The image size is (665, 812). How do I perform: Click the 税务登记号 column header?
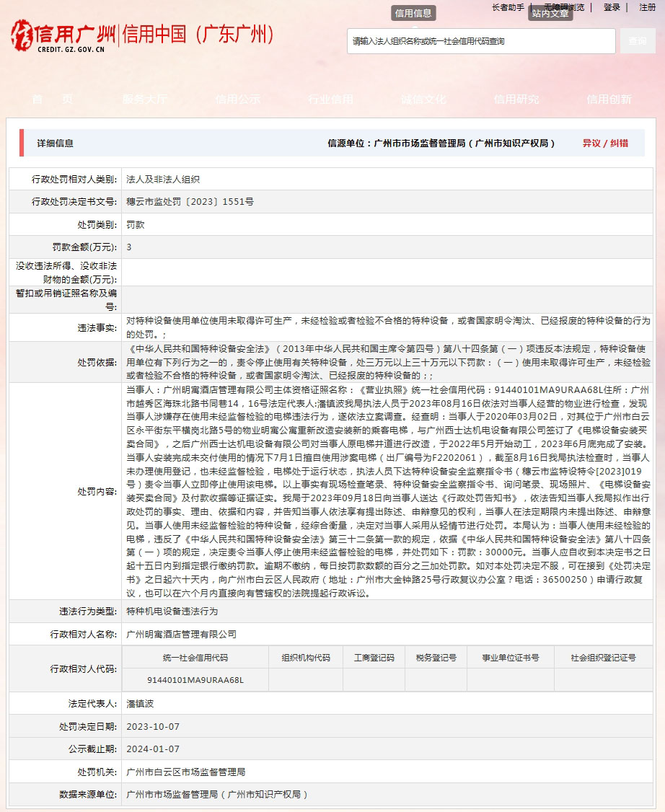[436, 658]
